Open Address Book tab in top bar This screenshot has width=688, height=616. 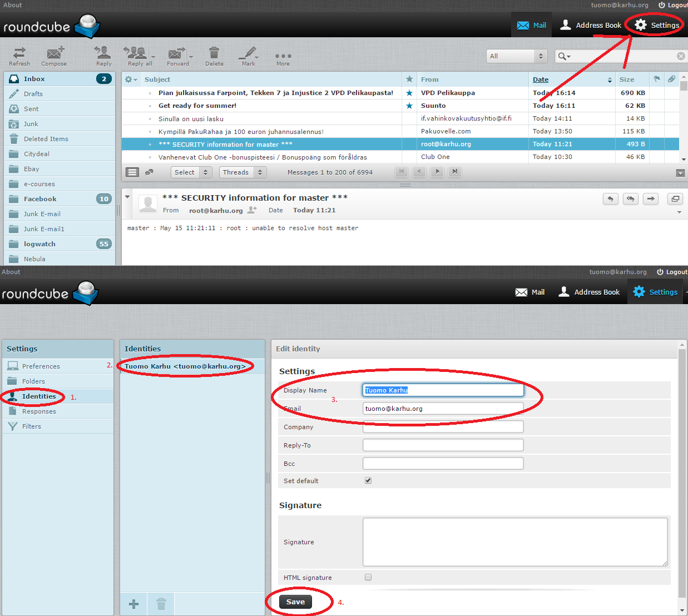(x=591, y=25)
